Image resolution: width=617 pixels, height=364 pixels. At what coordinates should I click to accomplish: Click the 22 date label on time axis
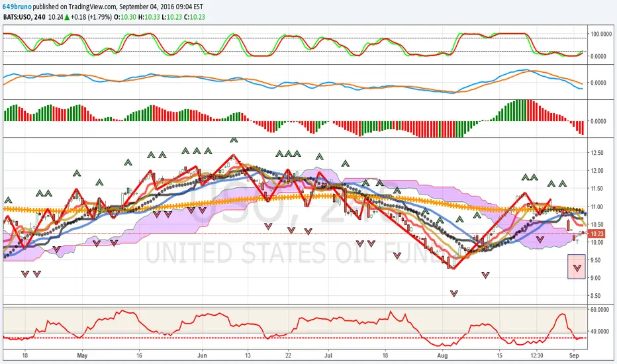coord(289,355)
